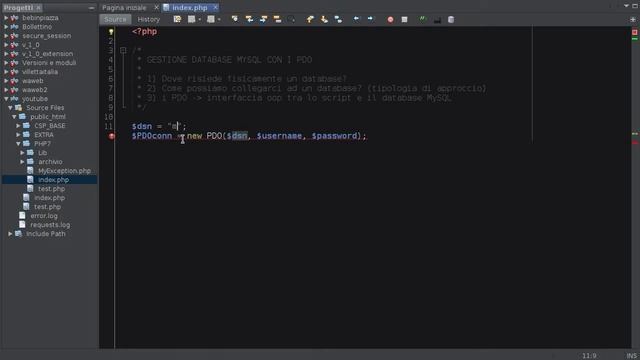
Task: Select the villettaitalia project
Action: point(40,72)
